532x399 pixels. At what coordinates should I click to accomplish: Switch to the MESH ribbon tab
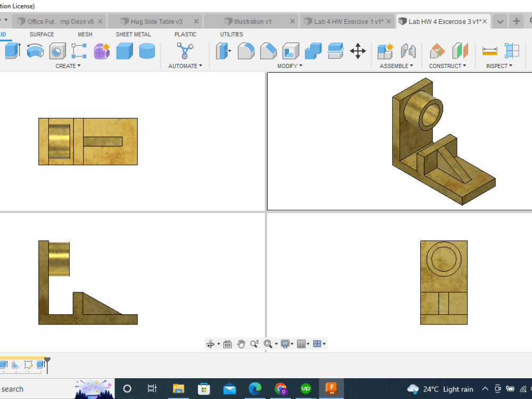(x=85, y=34)
